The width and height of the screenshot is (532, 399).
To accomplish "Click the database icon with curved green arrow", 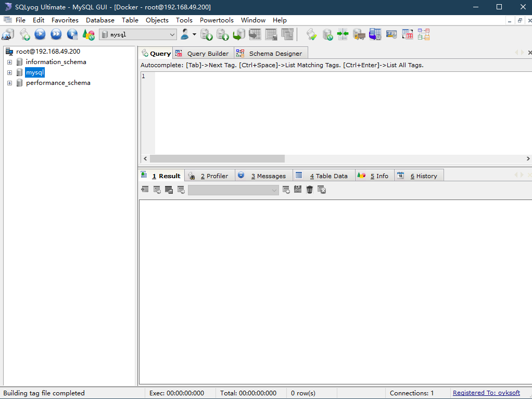I will click(x=239, y=34).
